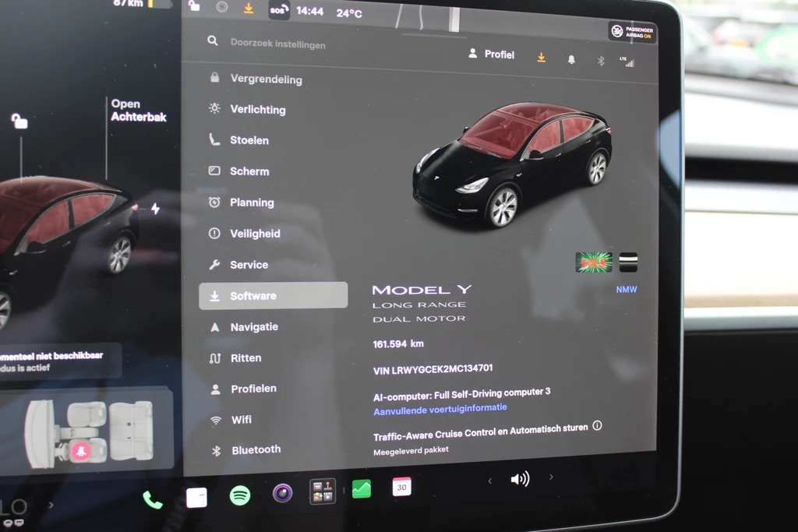Tap the orange software download icon beside Profiel

pyautogui.click(x=541, y=57)
